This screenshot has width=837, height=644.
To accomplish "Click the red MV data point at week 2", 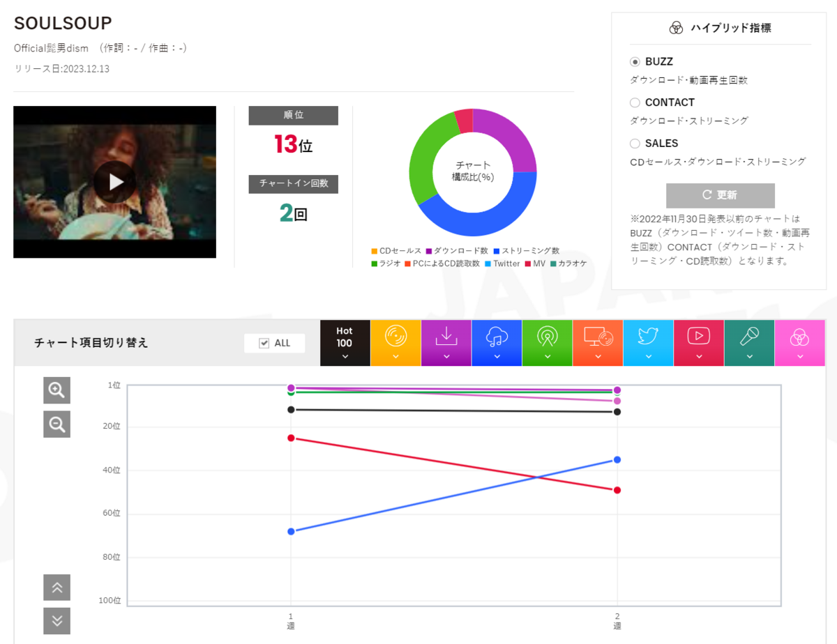I will pyautogui.click(x=617, y=490).
